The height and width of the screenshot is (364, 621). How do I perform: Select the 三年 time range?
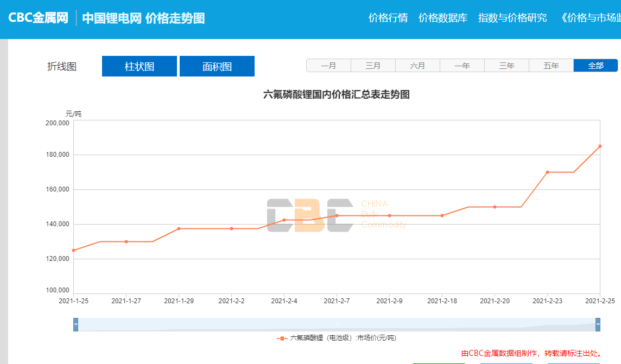506,65
